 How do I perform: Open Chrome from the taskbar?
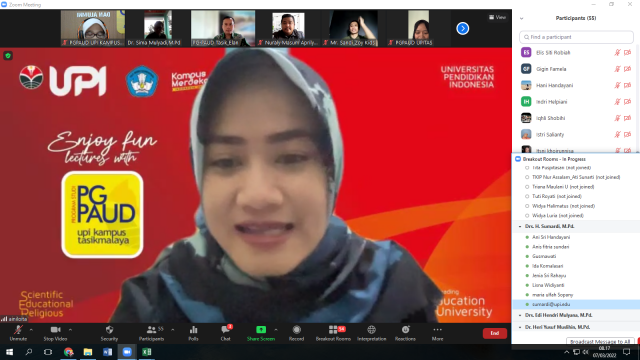[68, 352]
